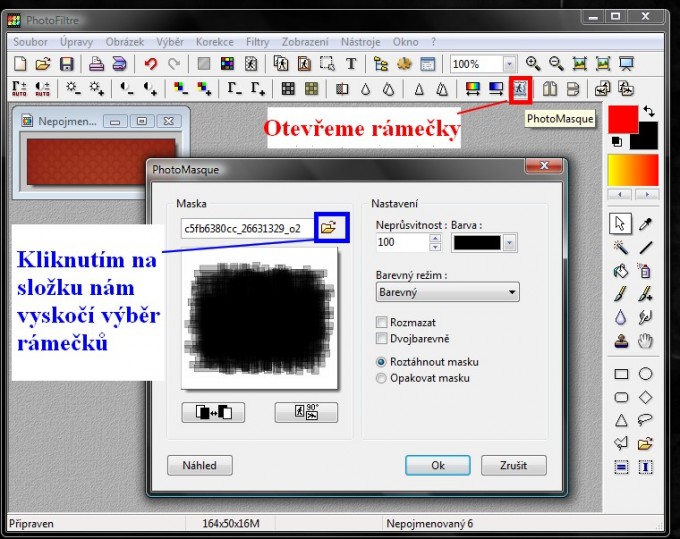Screen dimensions: 680x539
Task: Save with the floppy disk icon
Action: point(66,64)
